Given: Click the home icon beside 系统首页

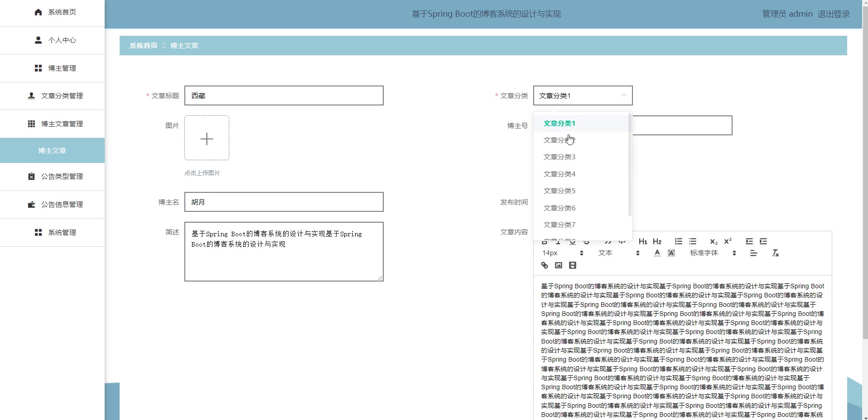Looking at the screenshot, I should pyautogui.click(x=39, y=12).
